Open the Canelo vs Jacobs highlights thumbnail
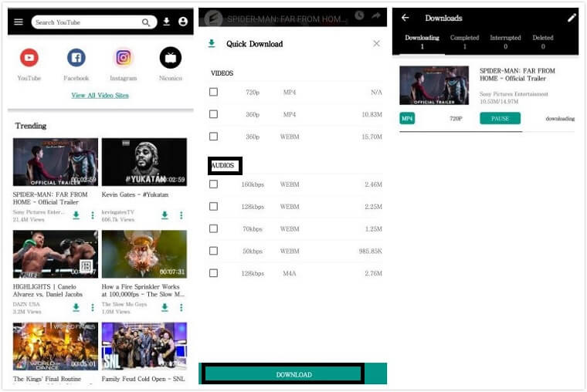587x392 pixels. click(x=56, y=254)
